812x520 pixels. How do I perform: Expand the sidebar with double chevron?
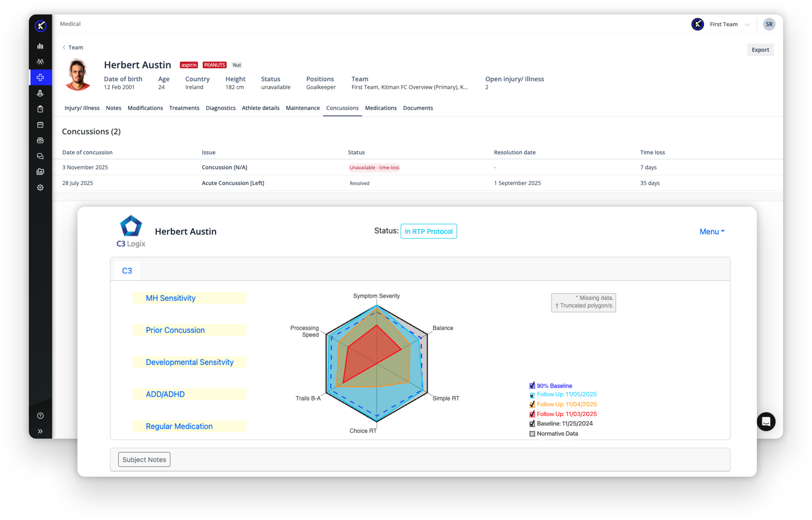(x=40, y=431)
